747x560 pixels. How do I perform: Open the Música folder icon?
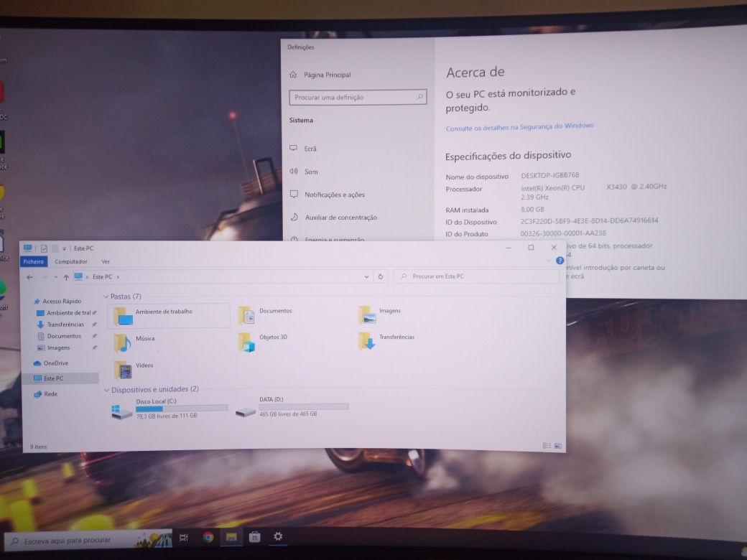[x=122, y=343]
